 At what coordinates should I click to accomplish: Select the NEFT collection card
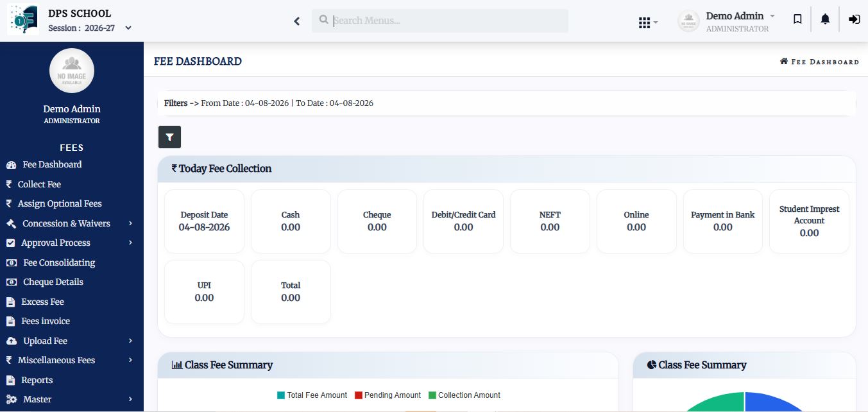tap(550, 221)
